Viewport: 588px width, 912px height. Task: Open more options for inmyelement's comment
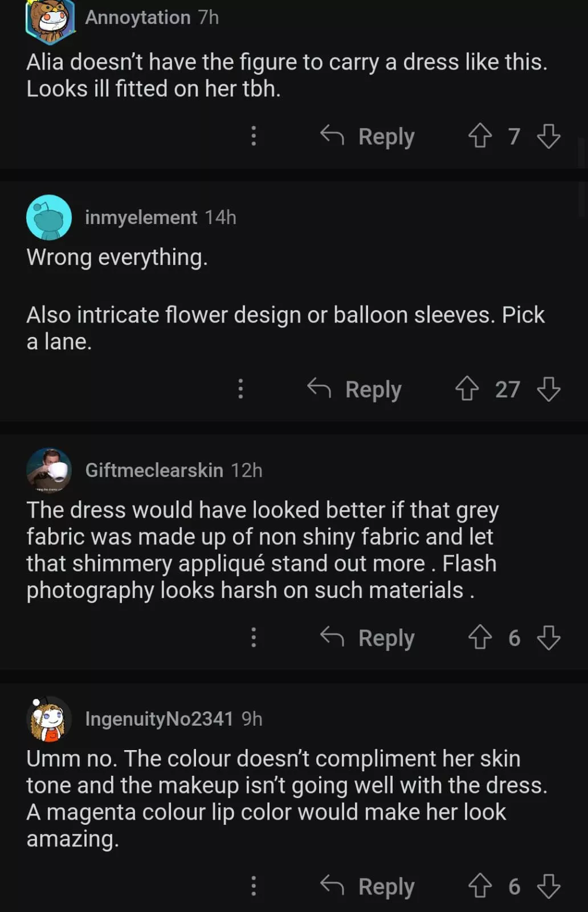[x=240, y=389]
